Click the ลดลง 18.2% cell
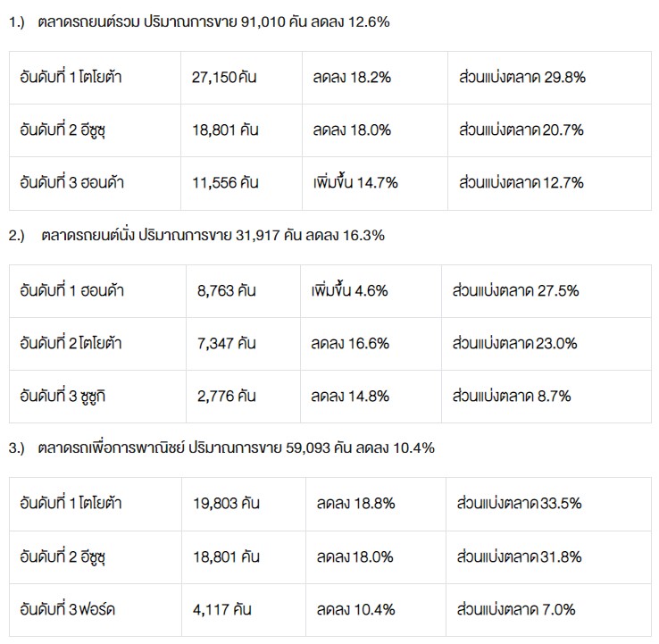659x644 pixels. click(x=351, y=77)
